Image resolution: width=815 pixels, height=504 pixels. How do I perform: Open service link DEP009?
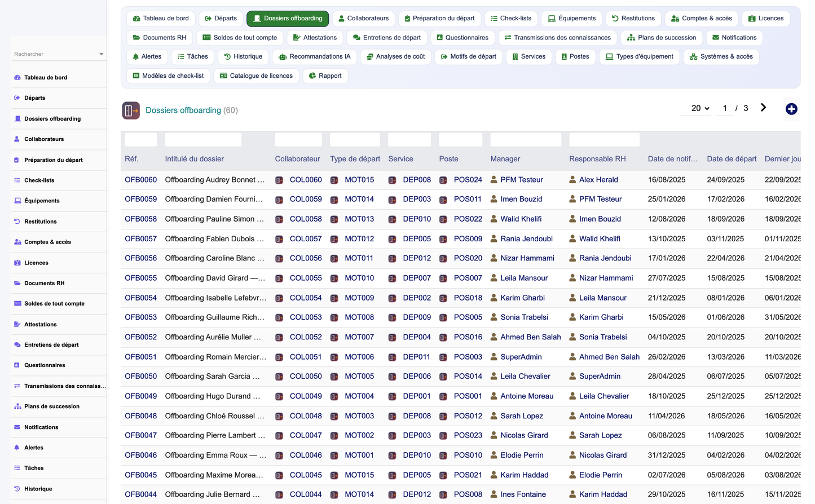[x=417, y=317]
